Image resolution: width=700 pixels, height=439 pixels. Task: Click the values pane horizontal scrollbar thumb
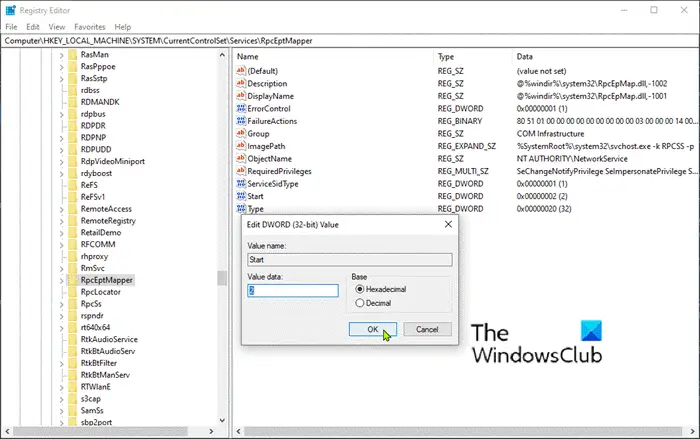(463, 431)
